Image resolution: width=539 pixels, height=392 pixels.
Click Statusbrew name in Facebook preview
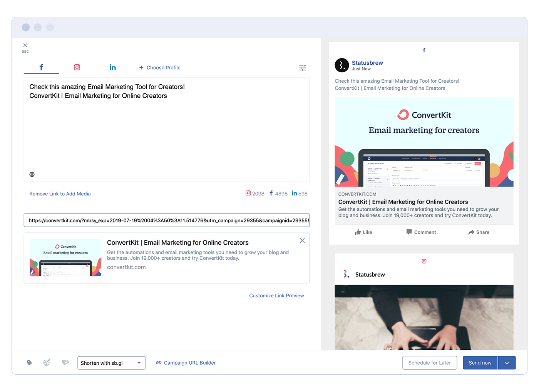[367, 63]
